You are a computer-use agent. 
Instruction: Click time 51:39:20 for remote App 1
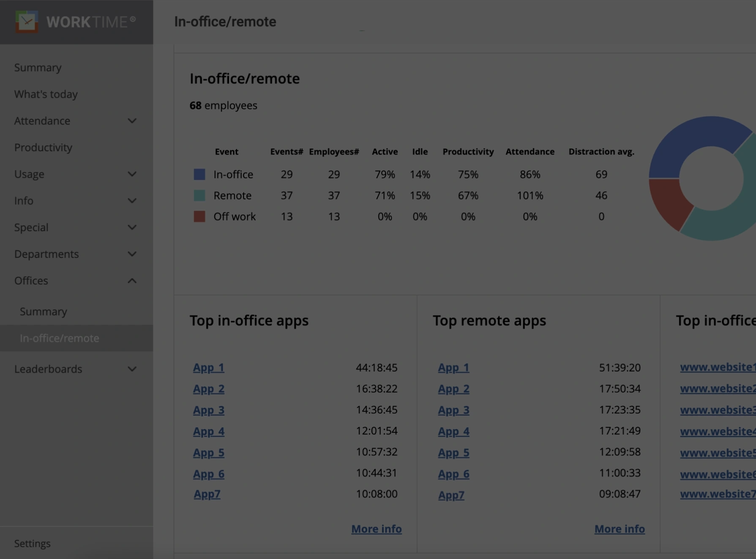pyautogui.click(x=620, y=368)
